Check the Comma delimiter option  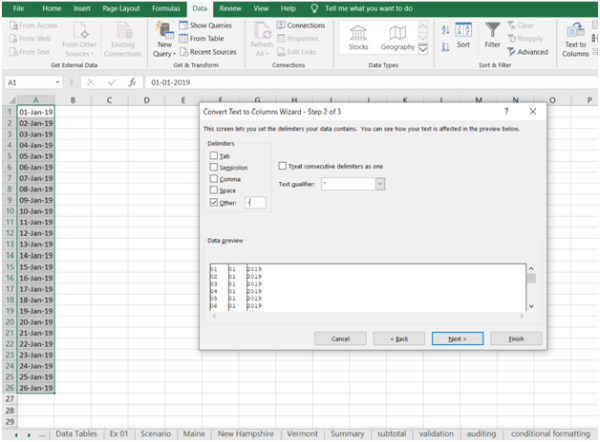click(x=213, y=178)
